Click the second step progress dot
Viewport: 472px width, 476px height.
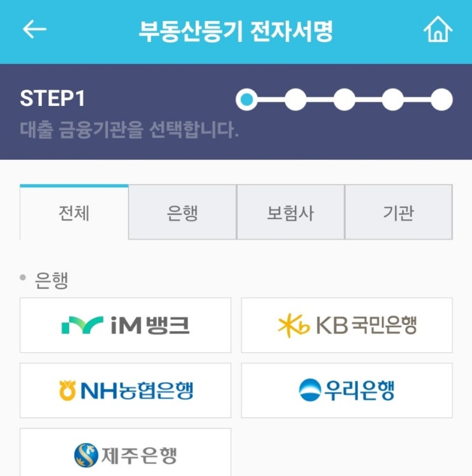(295, 99)
